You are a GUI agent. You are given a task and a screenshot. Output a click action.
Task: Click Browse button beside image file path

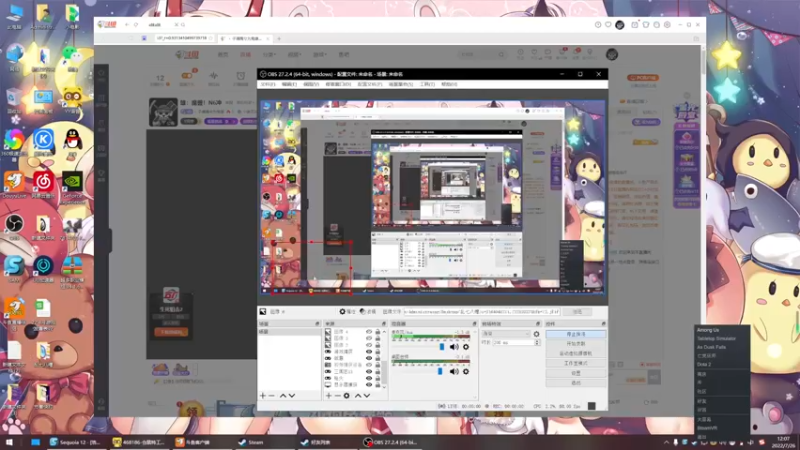[578, 311]
